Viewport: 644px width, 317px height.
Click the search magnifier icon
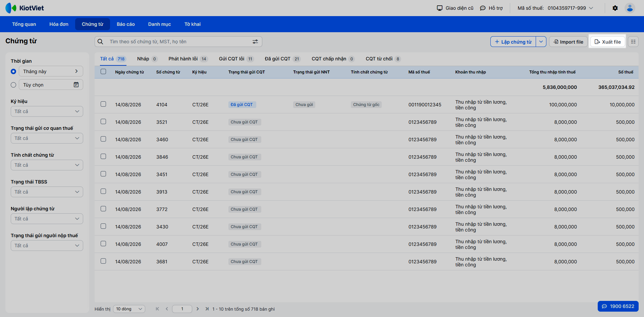(100, 42)
